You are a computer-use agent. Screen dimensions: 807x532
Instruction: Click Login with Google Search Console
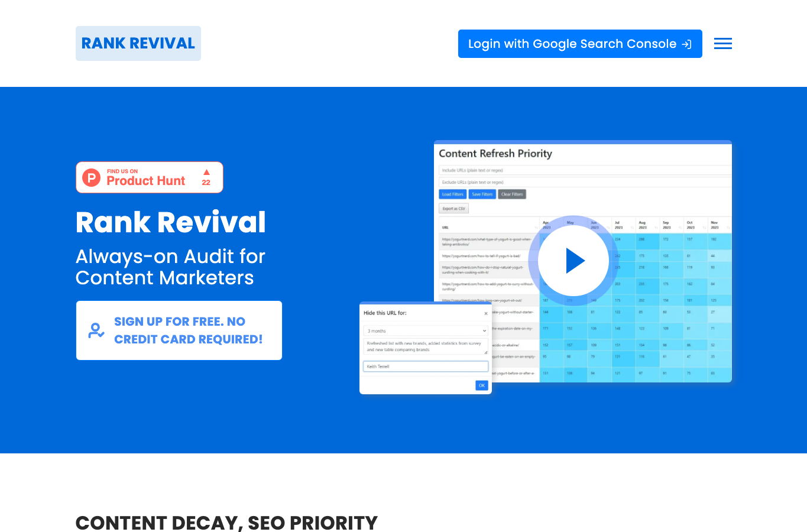(580, 44)
